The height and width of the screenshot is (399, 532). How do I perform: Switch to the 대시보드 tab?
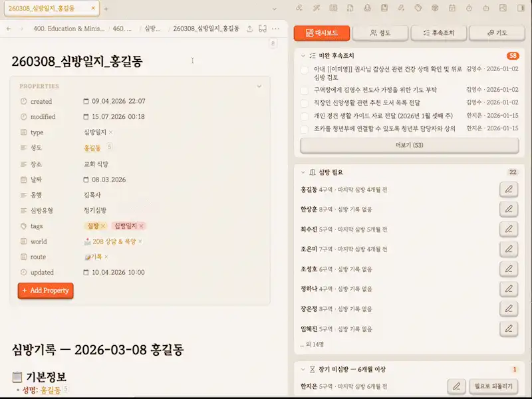(x=322, y=33)
